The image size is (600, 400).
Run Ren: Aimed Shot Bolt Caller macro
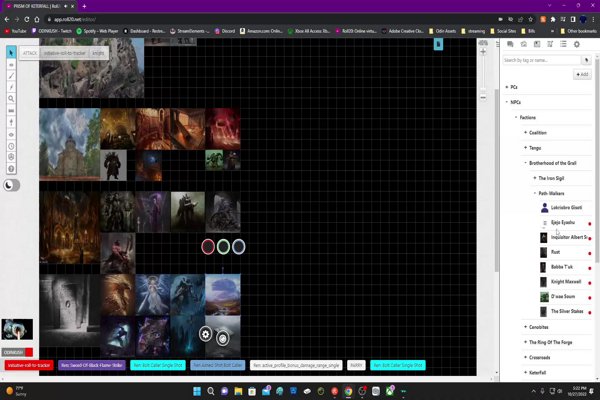[x=217, y=365]
